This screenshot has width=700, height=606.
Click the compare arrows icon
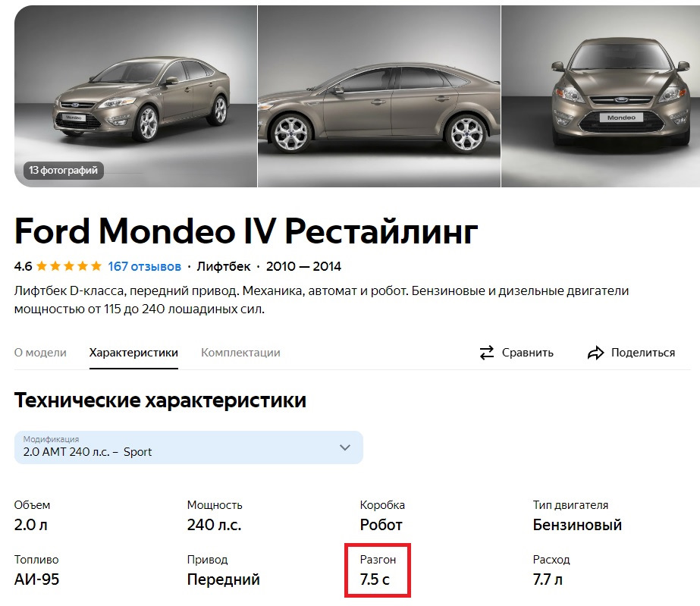pyautogui.click(x=487, y=353)
